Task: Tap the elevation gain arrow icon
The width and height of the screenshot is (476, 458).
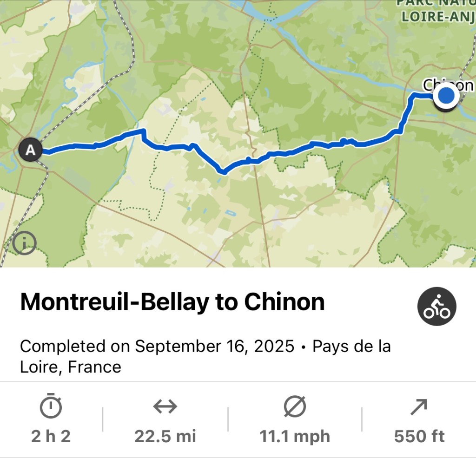Action: (419, 407)
